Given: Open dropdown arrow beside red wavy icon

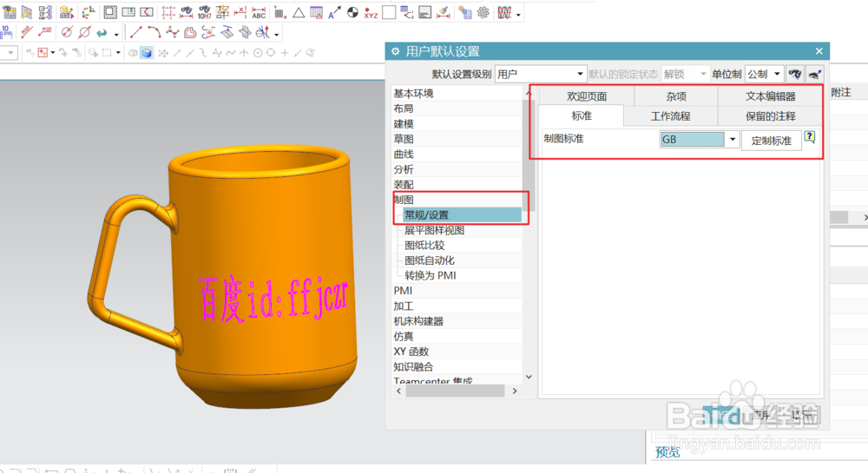Looking at the screenshot, I should [518, 15].
